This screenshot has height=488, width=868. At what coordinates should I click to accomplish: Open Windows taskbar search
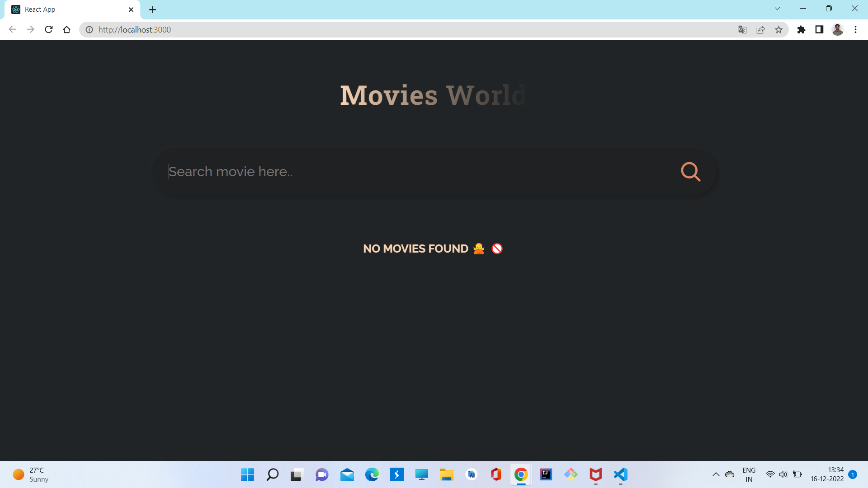pyautogui.click(x=272, y=474)
